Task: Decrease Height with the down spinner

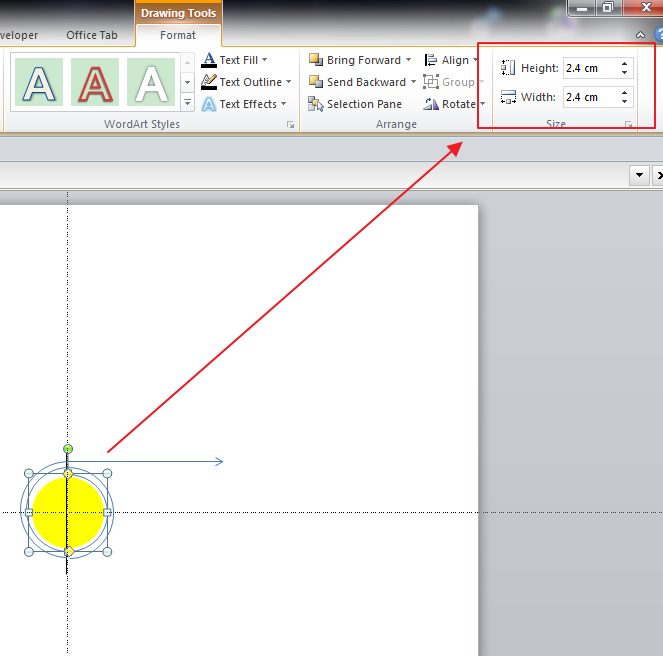Action: [625, 72]
